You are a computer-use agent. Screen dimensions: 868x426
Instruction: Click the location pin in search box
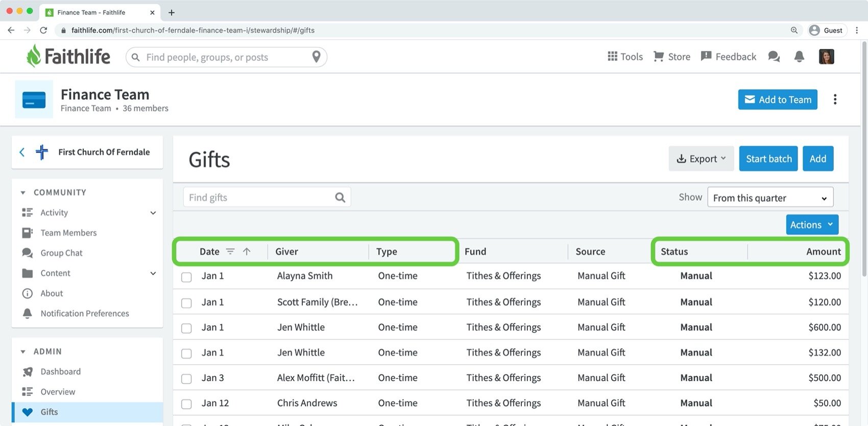tap(316, 57)
